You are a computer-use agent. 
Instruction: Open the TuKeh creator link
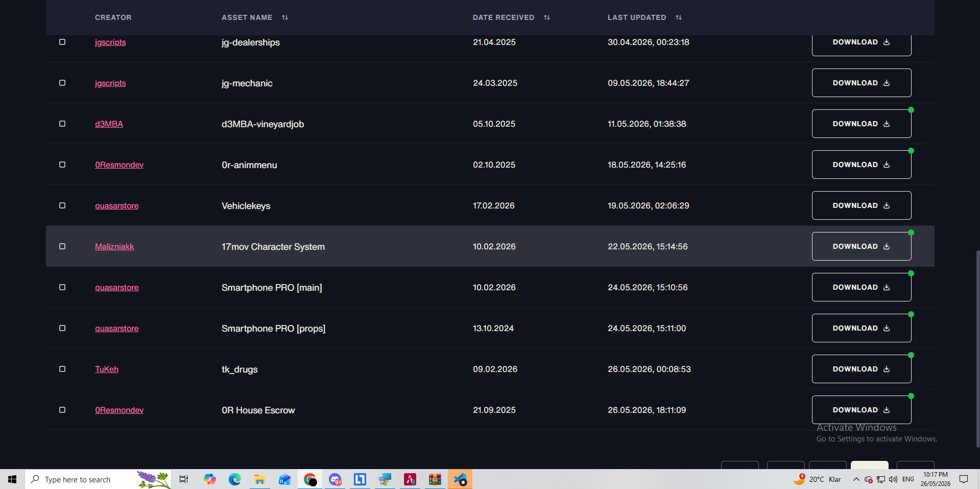[x=107, y=369]
